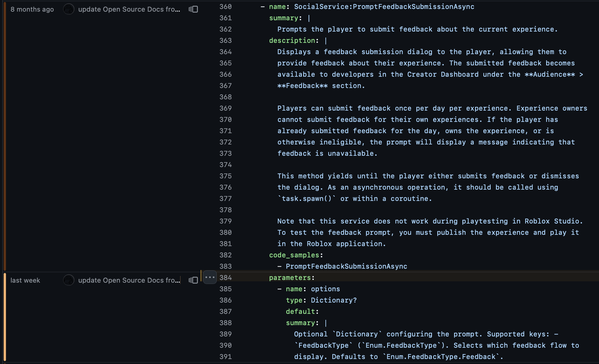Click the "code_samples:" key
Screen dimensions: 599x364
tap(296, 255)
